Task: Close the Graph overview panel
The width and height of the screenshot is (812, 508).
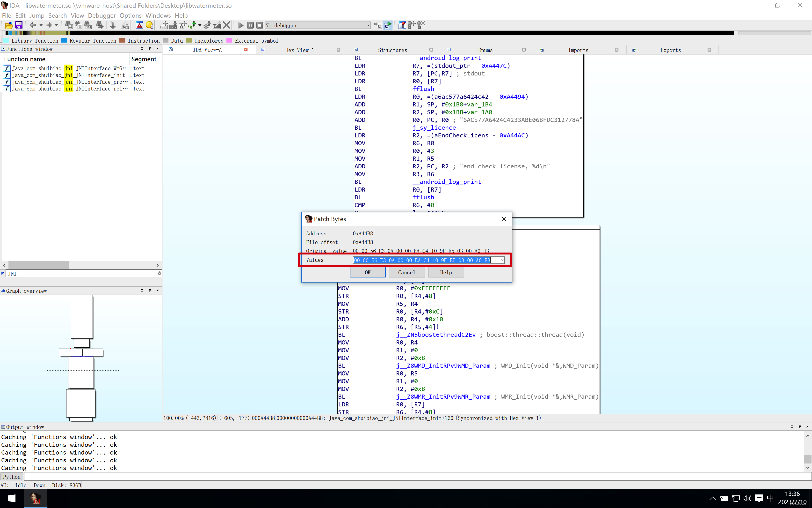Action: [x=157, y=290]
